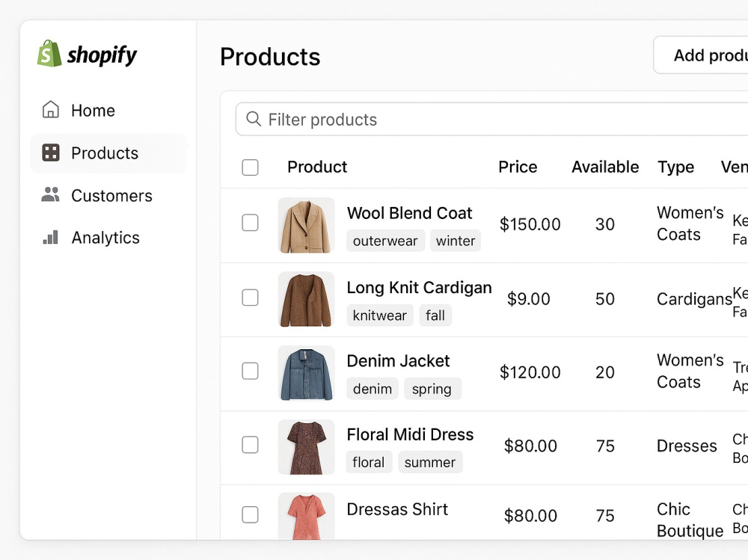
Task: Open the Dressas Shirt product link
Action: [x=397, y=509]
